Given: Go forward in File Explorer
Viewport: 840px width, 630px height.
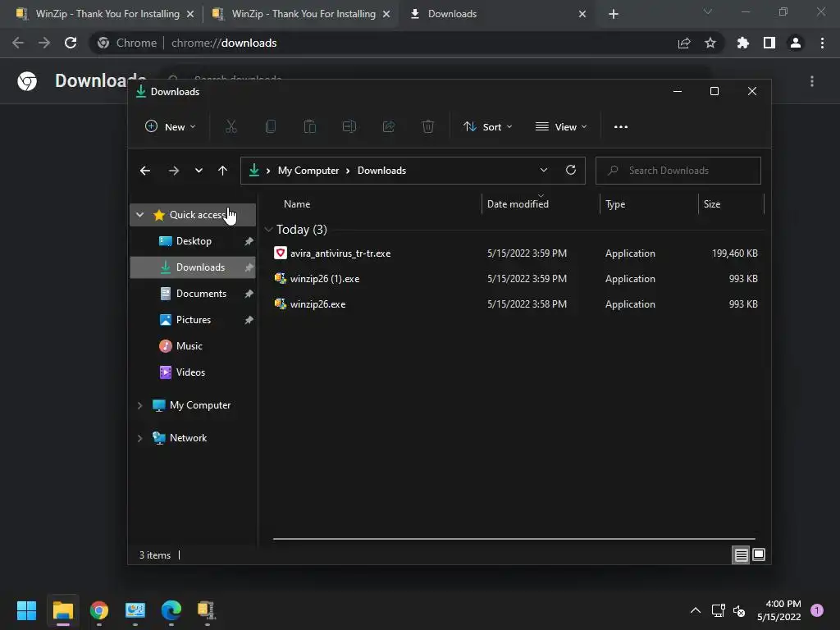Looking at the screenshot, I should point(174,171).
